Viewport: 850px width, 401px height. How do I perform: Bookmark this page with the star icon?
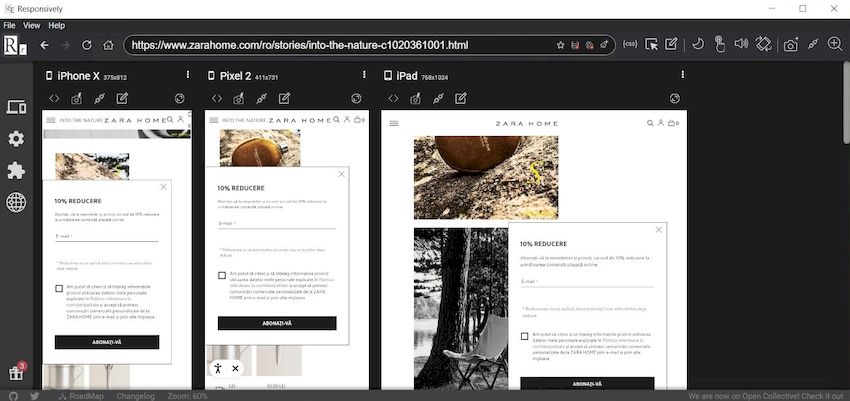(x=561, y=46)
